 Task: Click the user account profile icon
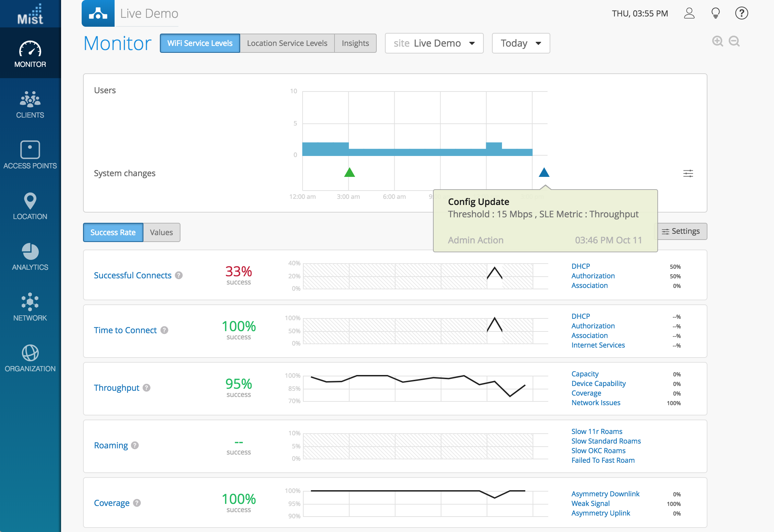point(689,13)
